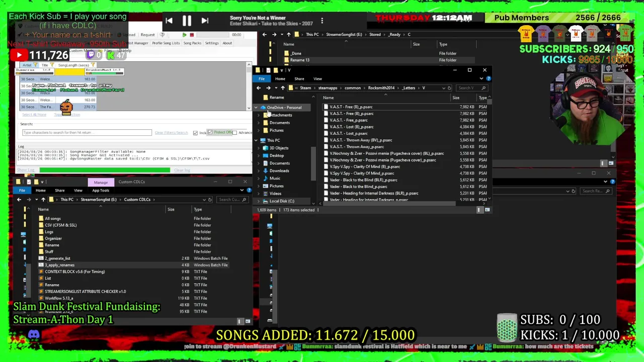Go up one level in C folder window
644x362 pixels.
tap(289, 34)
